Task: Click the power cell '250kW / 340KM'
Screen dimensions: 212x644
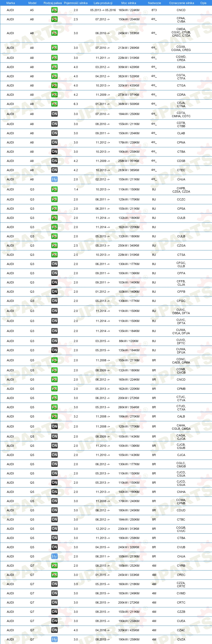Action: coord(129,246)
